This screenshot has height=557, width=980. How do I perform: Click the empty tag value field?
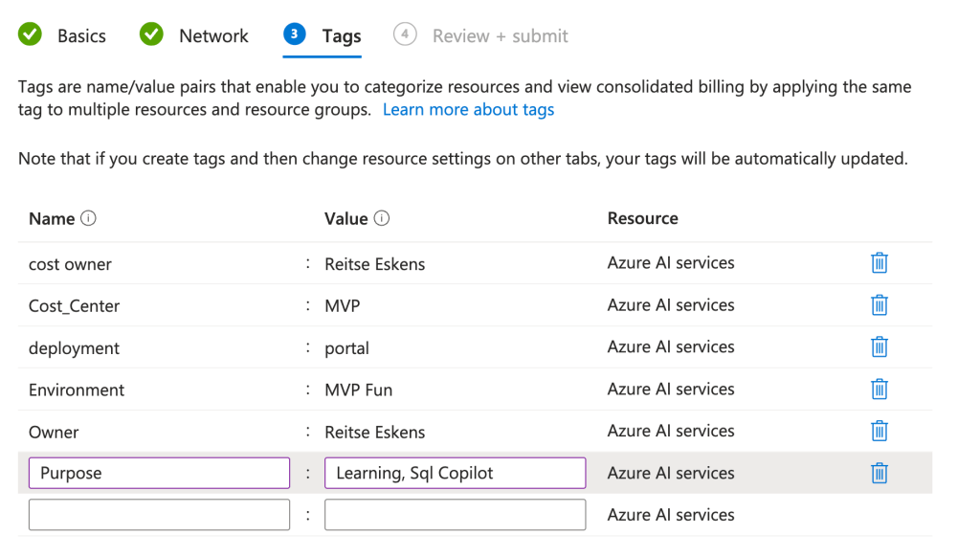[x=455, y=515]
